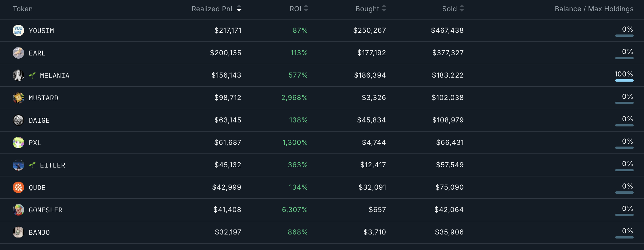Image resolution: width=644 pixels, height=250 pixels.
Task: Open the MELANIA token name link
Action: 55,76
